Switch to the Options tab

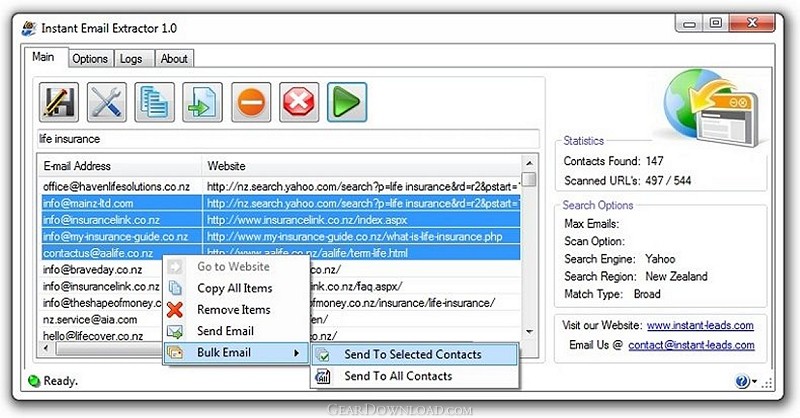[x=90, y=59]
